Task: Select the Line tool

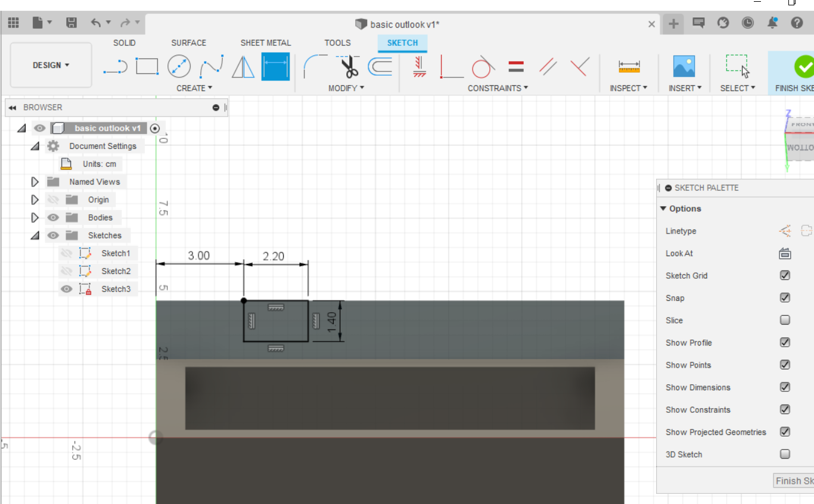Action: pos(115,67)
